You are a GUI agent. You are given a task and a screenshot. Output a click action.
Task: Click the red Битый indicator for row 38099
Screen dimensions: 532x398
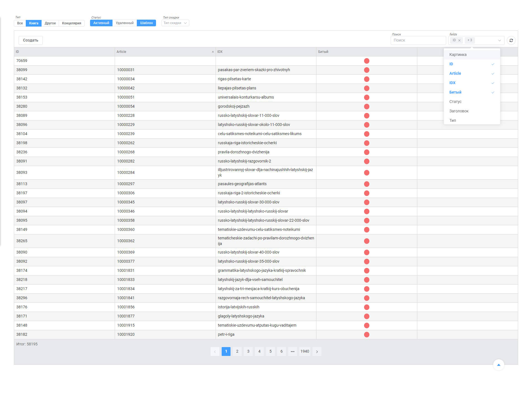point(367,70)
